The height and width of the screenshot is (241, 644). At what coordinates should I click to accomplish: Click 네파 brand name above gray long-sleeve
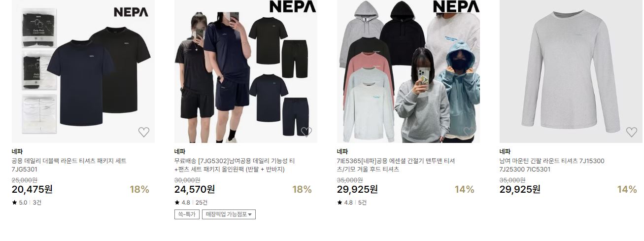[505, 151]
